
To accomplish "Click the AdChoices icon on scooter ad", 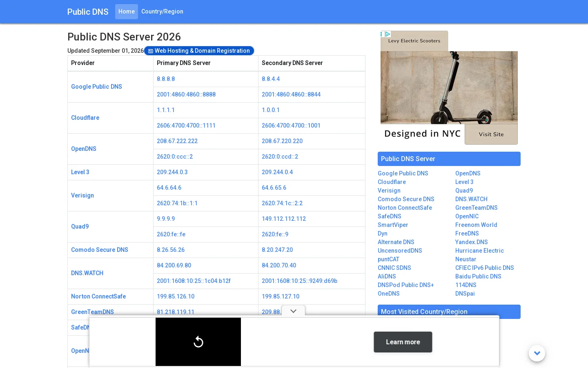I will (x=388, y=34).
